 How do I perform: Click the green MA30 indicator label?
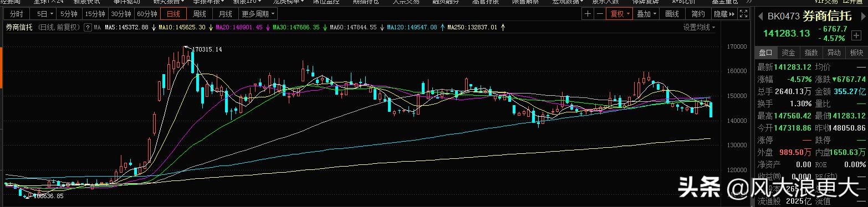pos(295,27)
